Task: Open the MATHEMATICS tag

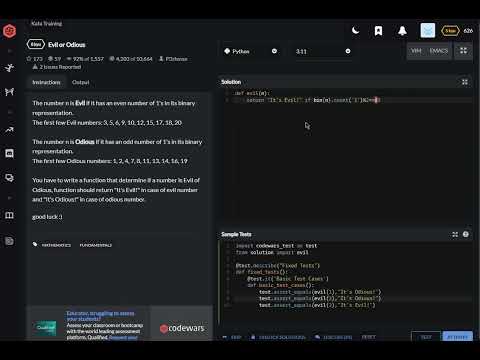Action: (x=56, y=245)
